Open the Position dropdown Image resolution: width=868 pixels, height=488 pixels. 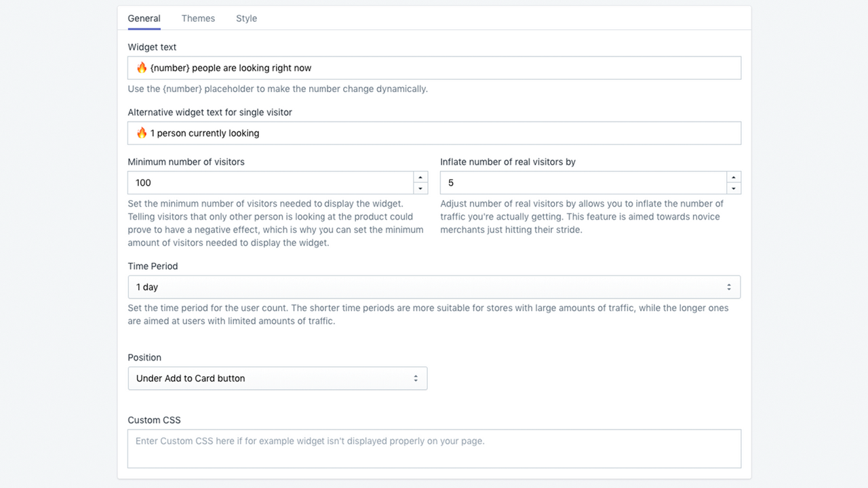pyautogui.click(x=277, y=378)
